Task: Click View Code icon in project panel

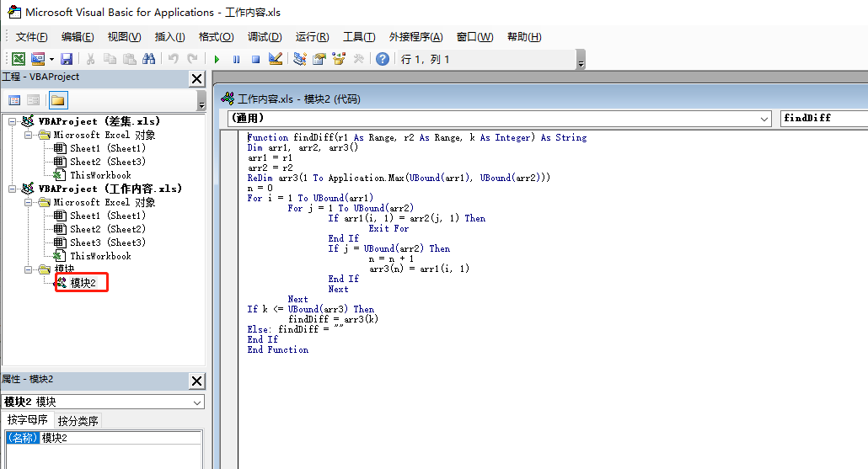Action: coord(14,100)
